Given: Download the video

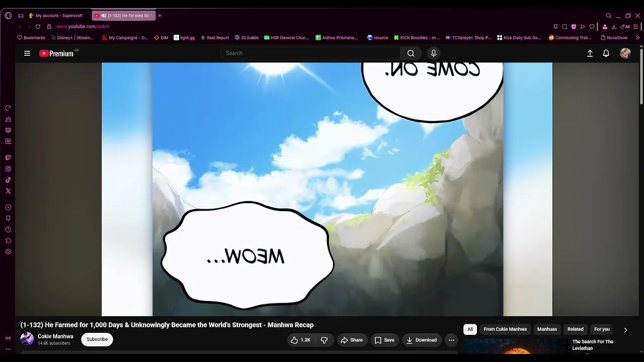Looking at the screenshot, I should 422,340.
